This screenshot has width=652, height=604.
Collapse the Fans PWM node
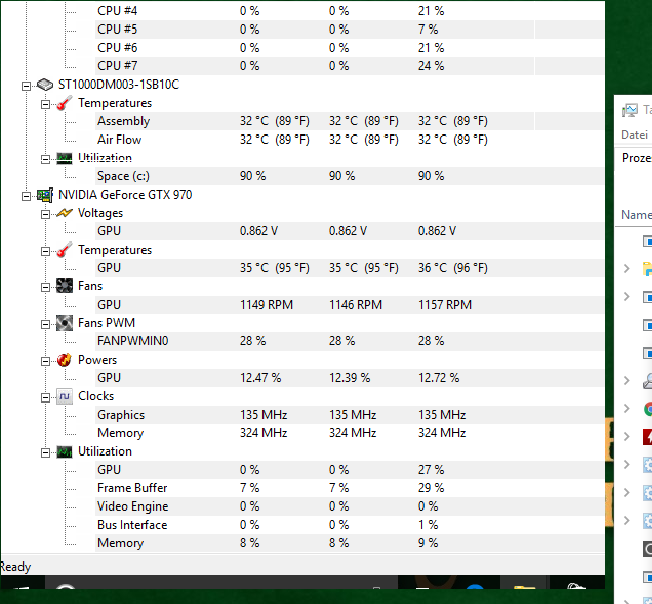[45, 324]
